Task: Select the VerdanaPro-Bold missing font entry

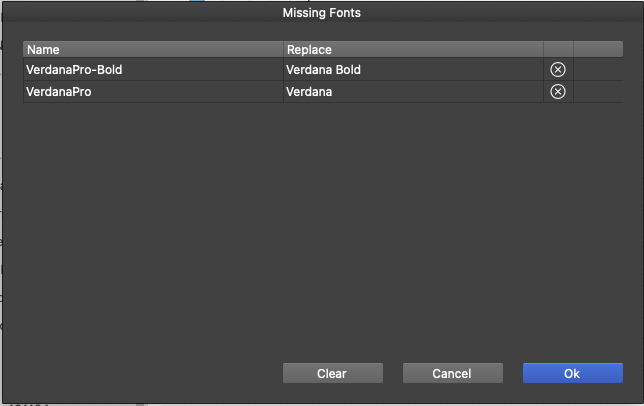Action: (x=153, y=69)
